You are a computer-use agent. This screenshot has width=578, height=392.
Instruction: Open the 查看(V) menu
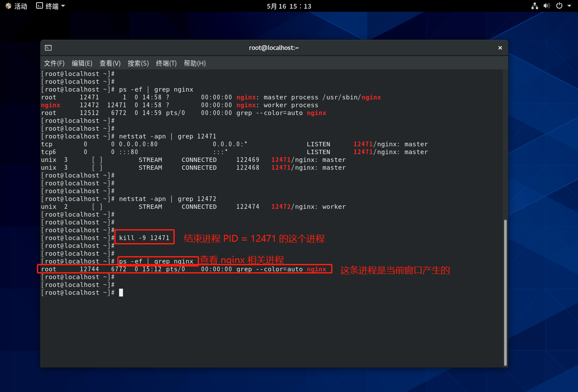pyautogui.click(x=110, y=63)
